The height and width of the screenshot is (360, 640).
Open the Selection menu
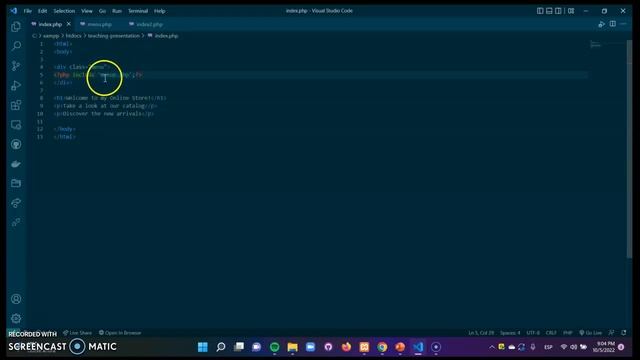[64, 11]
